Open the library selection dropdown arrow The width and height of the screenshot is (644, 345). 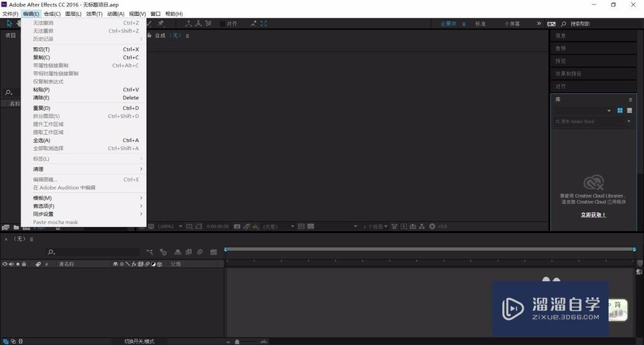(x=609, y=111)
